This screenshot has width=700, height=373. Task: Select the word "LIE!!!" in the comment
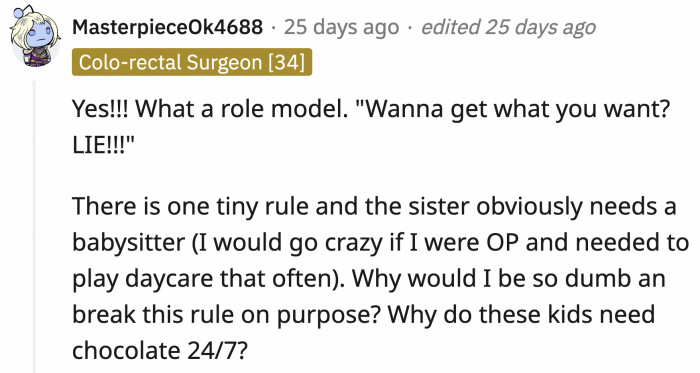(100, 145)
